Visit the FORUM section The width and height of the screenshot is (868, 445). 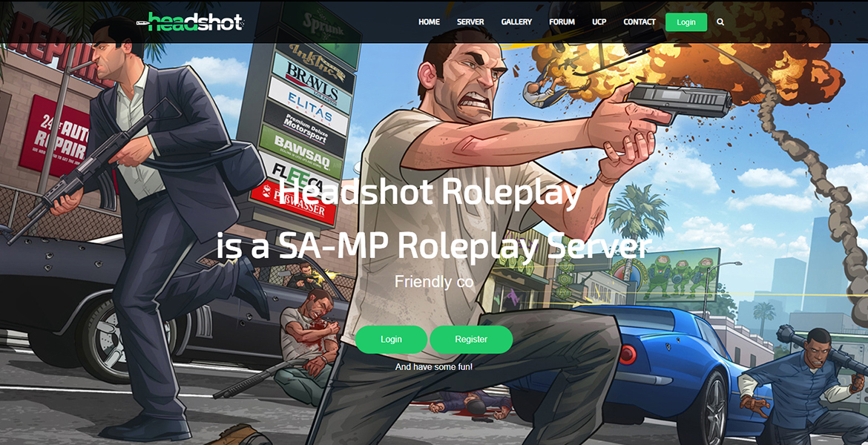tap(562, 22)
